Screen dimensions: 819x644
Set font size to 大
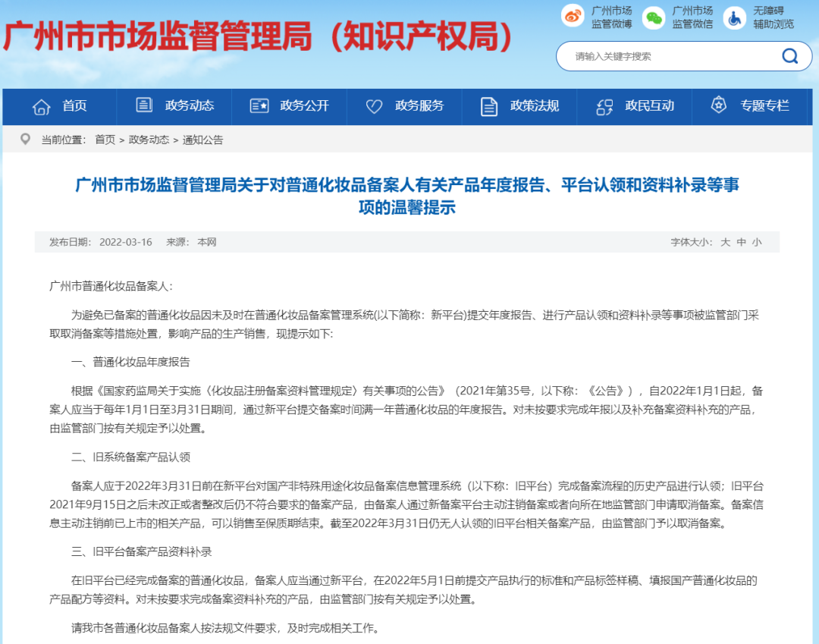tap(726, 242)
